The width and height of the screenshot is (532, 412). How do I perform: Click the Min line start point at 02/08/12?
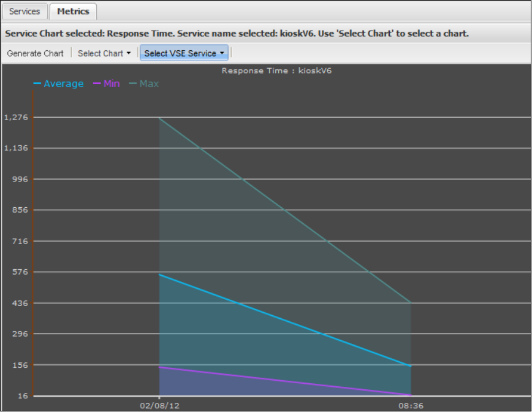[x=159, y=367]
